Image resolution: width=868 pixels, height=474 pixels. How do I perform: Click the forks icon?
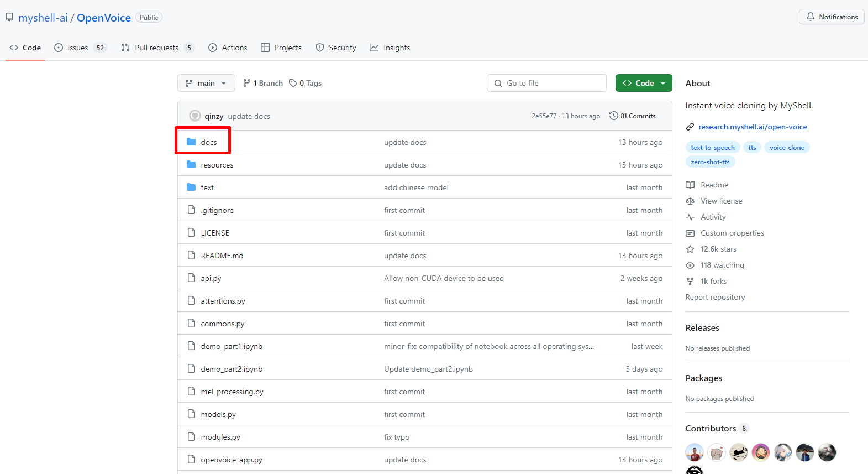690,281
